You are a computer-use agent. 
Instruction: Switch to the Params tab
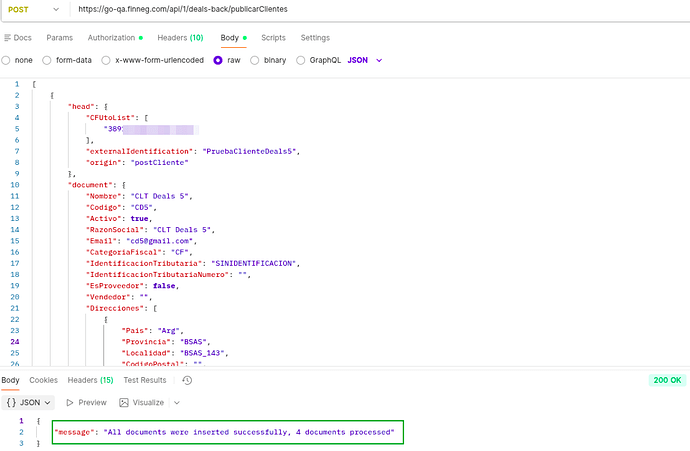click(x=59, y=38)
